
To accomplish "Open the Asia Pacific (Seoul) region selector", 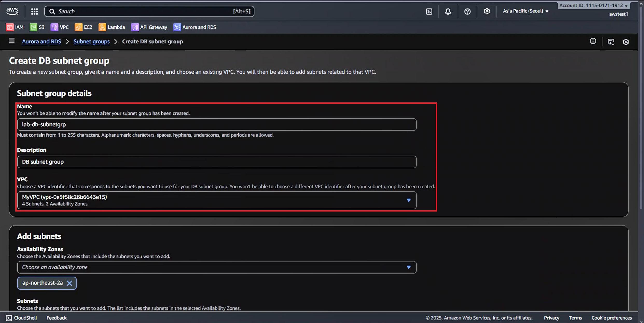I will point(525,11).
